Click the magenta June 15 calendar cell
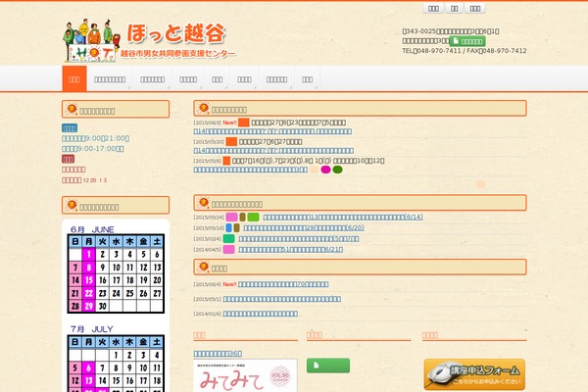The height and width of the screenshot is (392, 588). (x=89, y=280)
